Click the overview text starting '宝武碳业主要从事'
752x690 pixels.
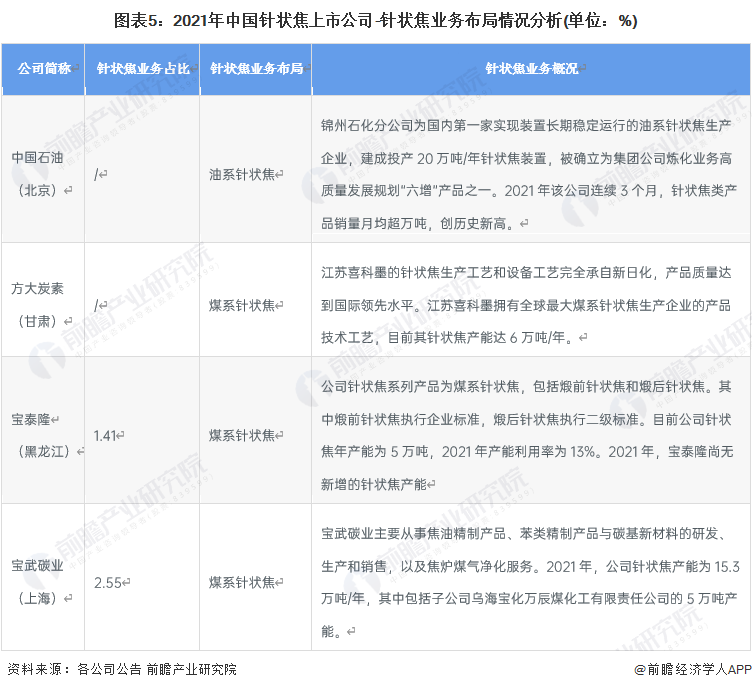point(530,583)
